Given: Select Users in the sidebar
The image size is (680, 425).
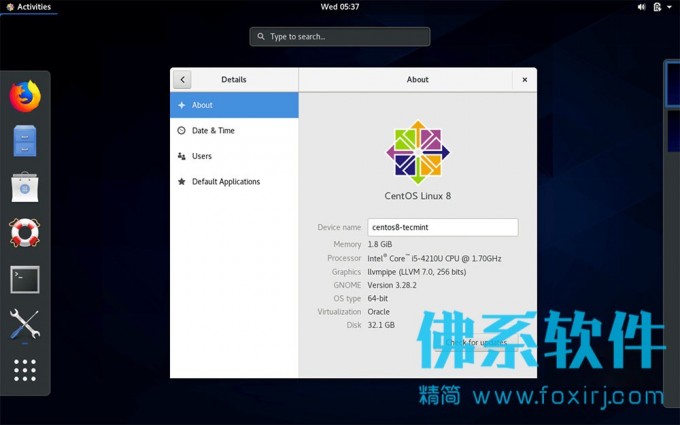Looking at the screenshot, I should 234,156.
